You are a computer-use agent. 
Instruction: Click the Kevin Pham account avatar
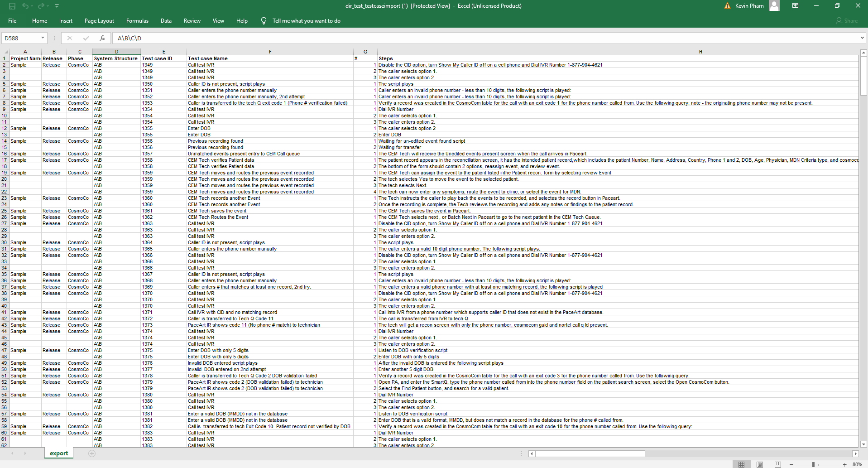point(774,6)
